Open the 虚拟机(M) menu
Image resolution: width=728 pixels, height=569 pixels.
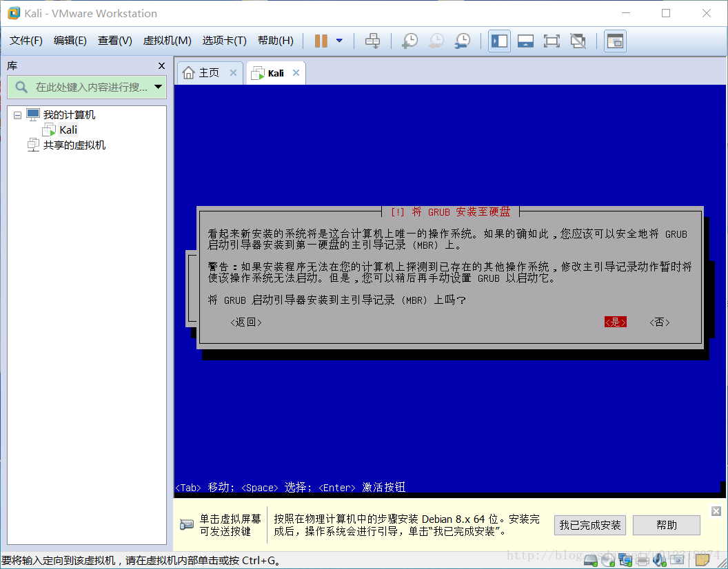point(167,41)
